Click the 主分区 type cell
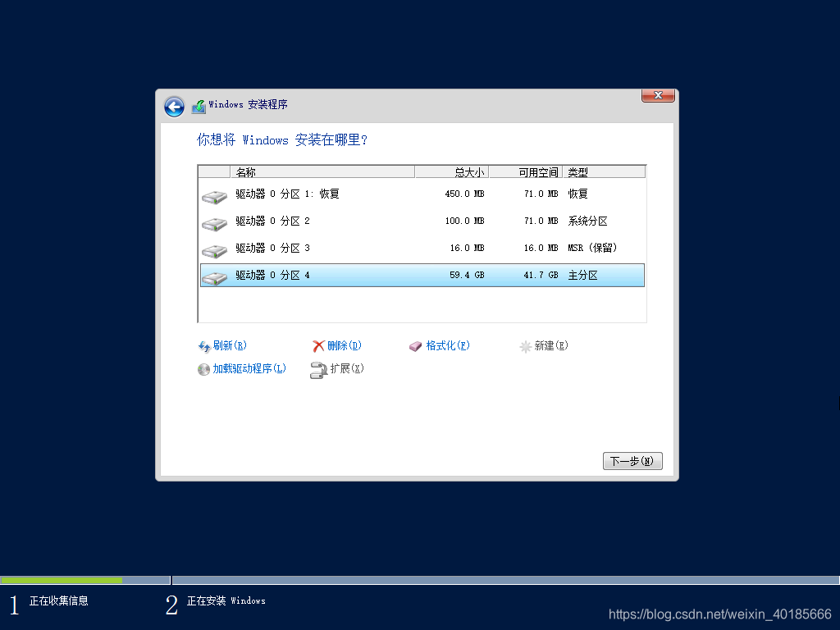The image size is (840, 630). [583, 276]
